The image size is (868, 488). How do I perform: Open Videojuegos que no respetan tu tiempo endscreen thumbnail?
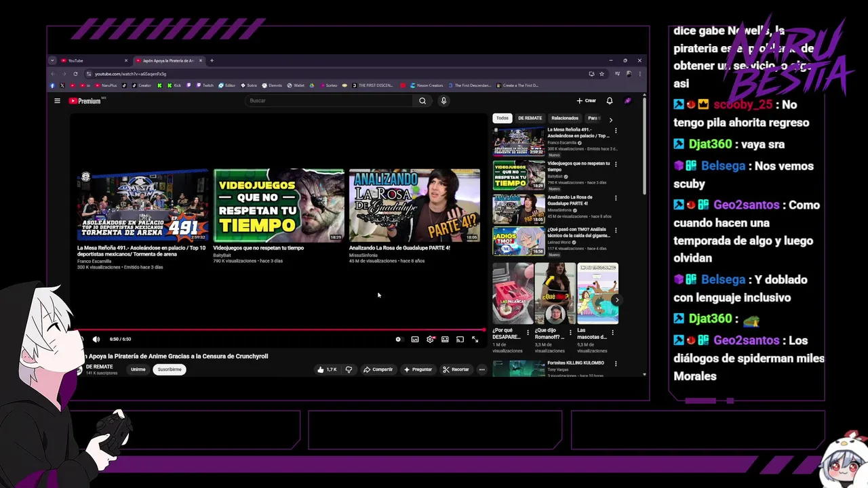279,205
